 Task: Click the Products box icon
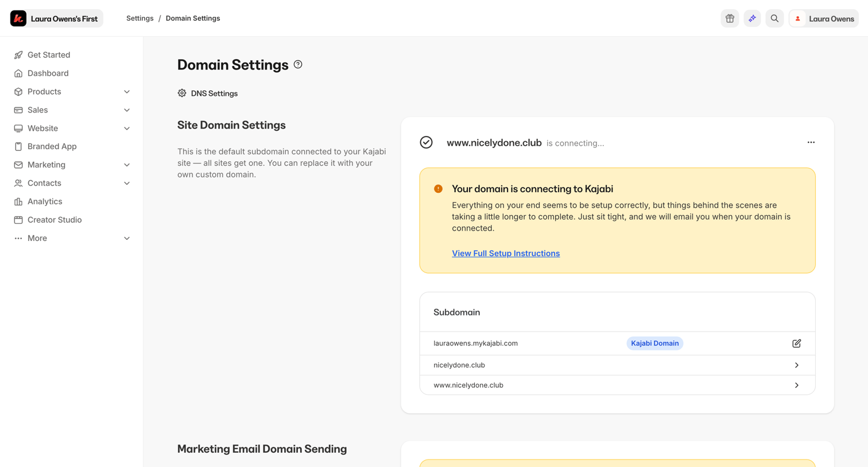(x=18, y=92)
